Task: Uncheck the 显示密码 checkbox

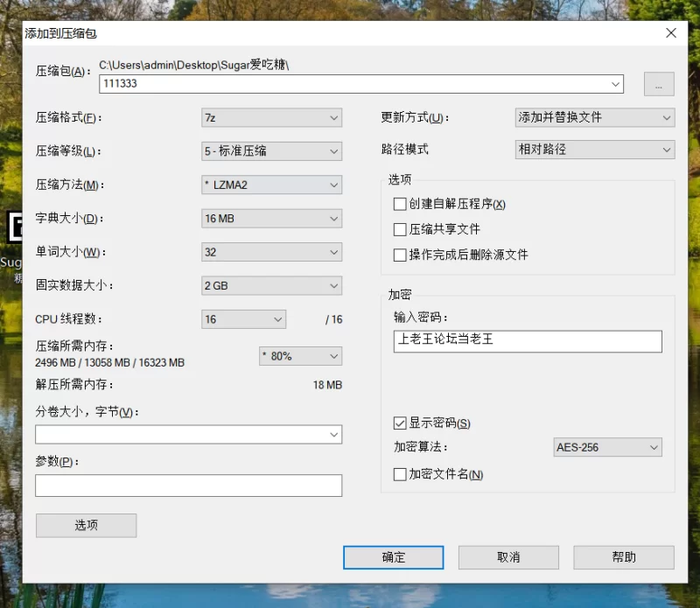Action: [x=400, y=423]
